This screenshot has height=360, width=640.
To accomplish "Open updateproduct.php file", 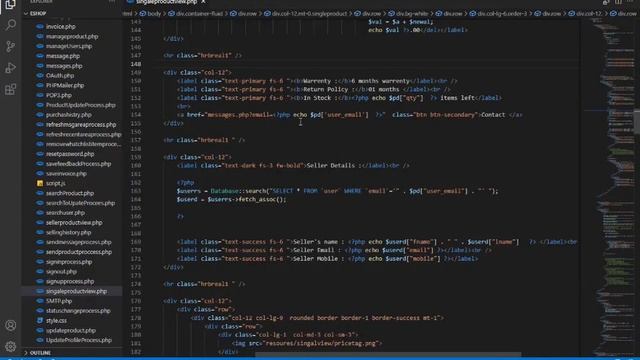I will (71, 330).
